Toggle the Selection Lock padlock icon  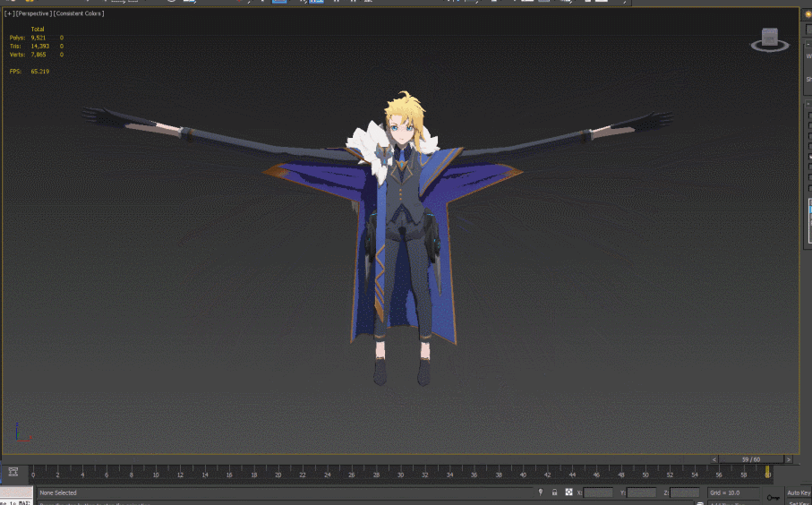pos(554,492)
